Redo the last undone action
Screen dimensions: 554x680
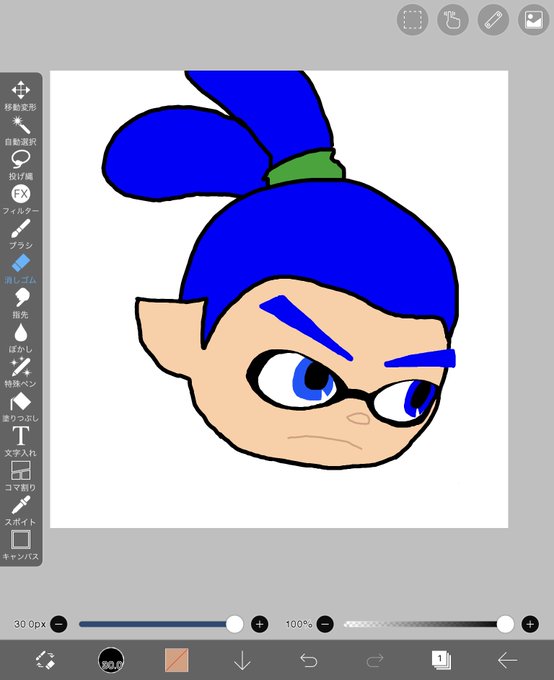pos(375,660)
